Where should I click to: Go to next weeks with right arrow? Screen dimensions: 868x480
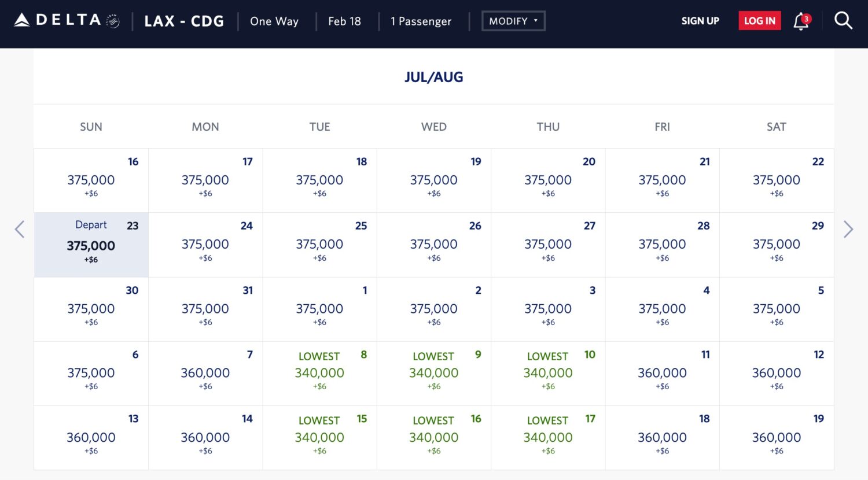(848, 230)
